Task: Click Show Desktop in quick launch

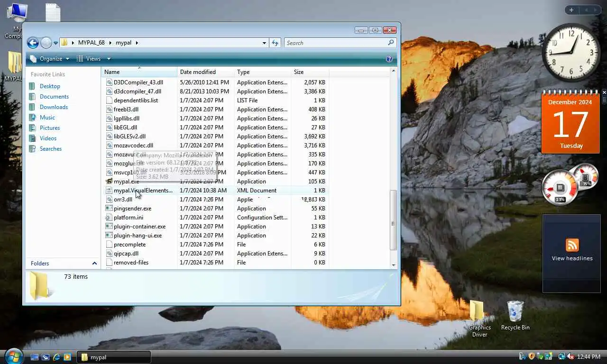Action: click(35, 357)
